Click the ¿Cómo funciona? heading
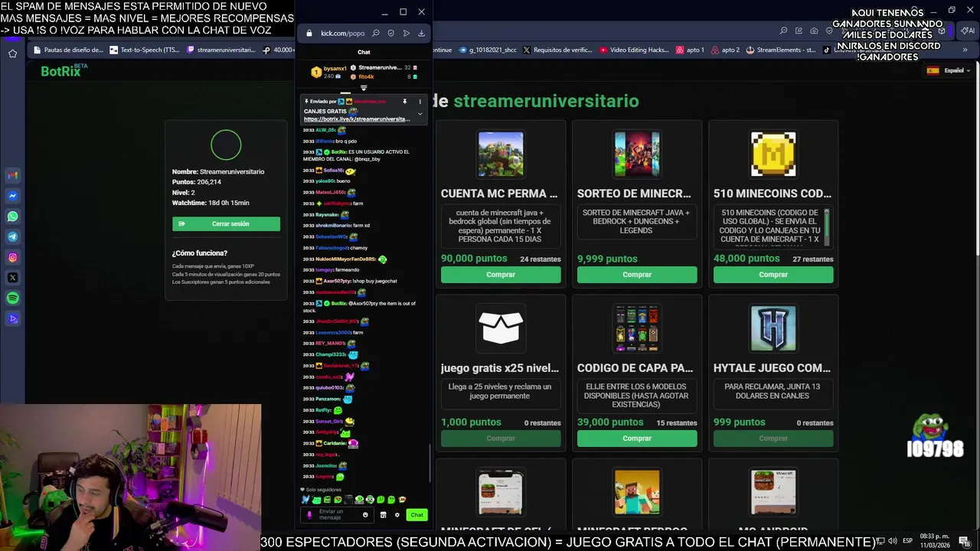The height and width of the screenshot is (551, 980). 200,253
